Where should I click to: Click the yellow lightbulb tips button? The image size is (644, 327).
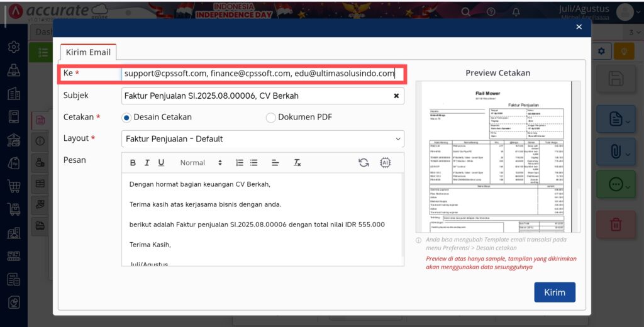pyautogui.click(x=624, y=52)
